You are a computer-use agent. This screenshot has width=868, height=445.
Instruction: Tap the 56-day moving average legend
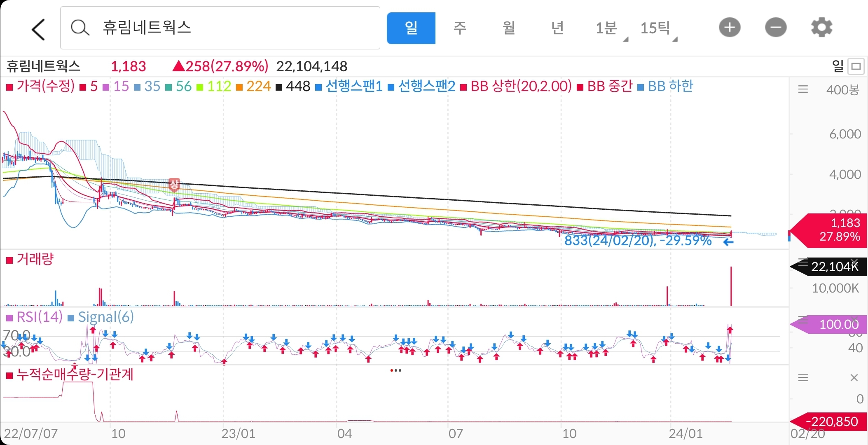pyautogui.click(x=178, y=86)
